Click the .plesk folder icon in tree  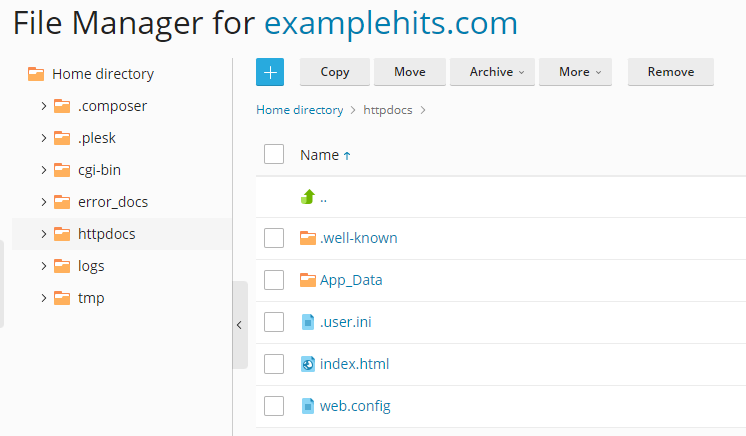[x=62, y=138]
